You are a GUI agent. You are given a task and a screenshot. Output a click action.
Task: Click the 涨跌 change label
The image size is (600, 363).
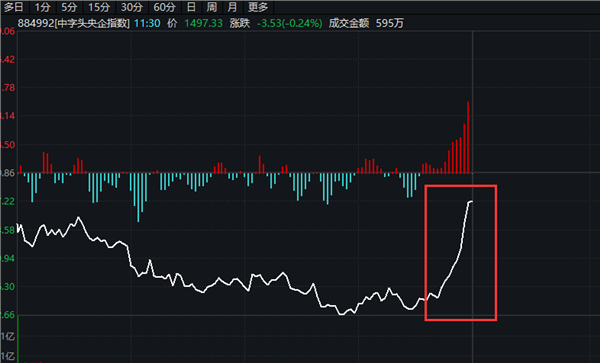[240, 23]
